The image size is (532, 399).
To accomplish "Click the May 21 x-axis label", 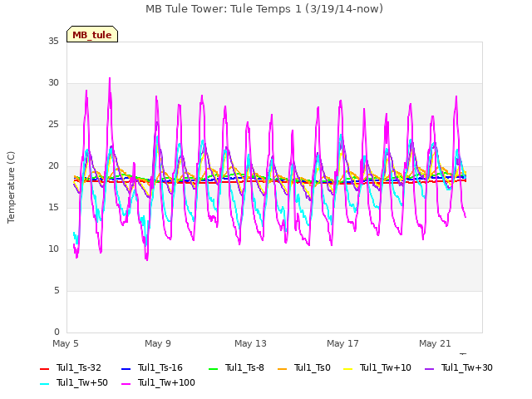I will point(435,343).
